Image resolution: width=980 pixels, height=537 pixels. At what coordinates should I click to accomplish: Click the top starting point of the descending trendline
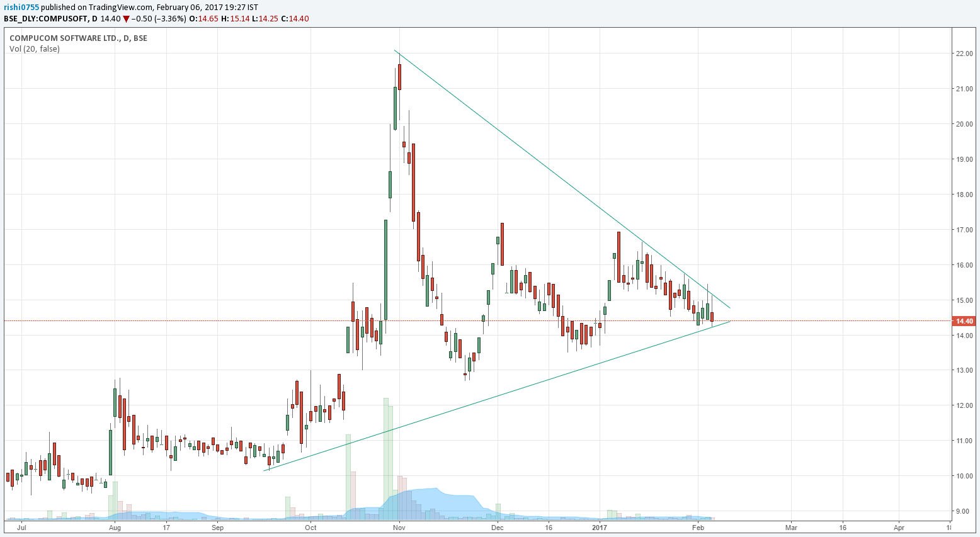coord(395,50)
